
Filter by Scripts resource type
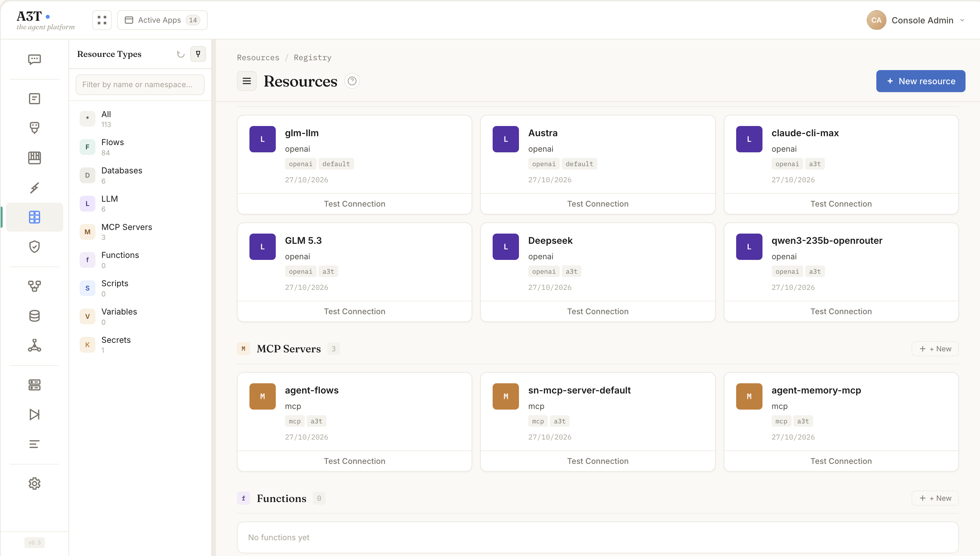[x=140, y=288]
